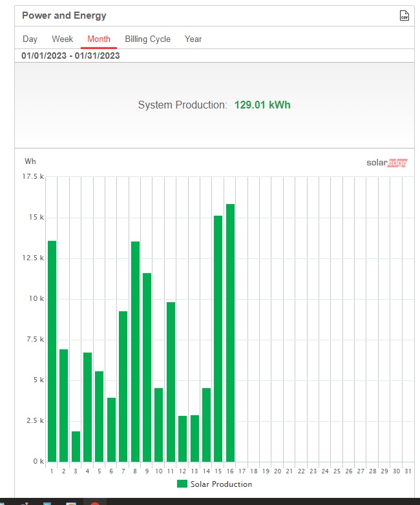Toggle Solar Production green legend swatch

(182, 484)
